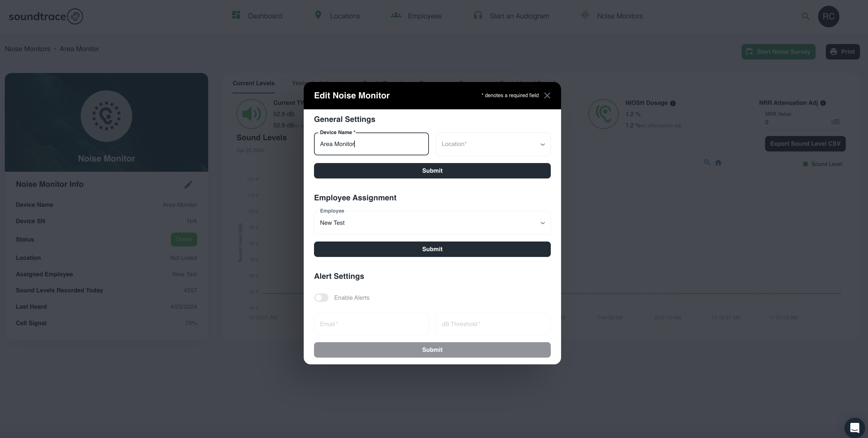Close the Edit Noise Monitor dialog

pos(547,96)
